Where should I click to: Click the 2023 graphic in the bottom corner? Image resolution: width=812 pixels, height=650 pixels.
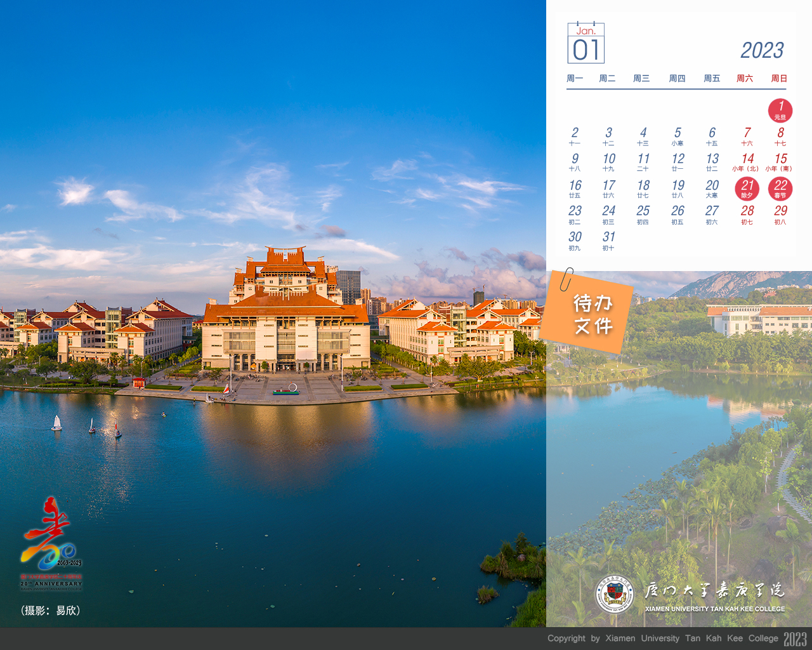tap(795, 639)
